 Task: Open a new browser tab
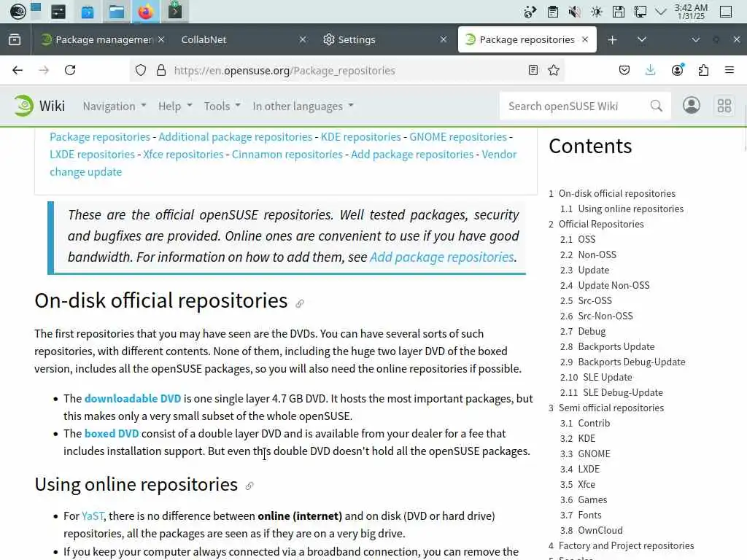pos(613,40)
